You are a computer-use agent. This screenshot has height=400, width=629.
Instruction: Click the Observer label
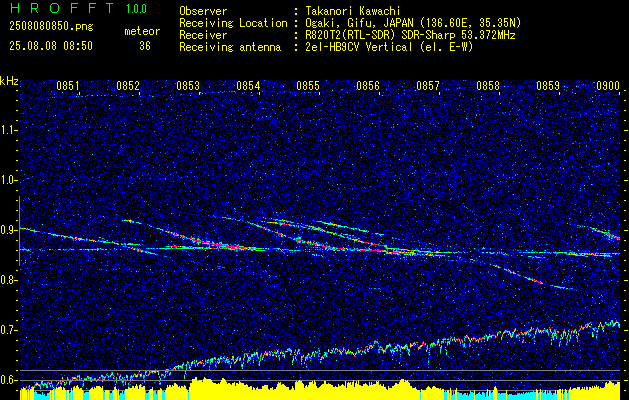[x=203, y=11]
